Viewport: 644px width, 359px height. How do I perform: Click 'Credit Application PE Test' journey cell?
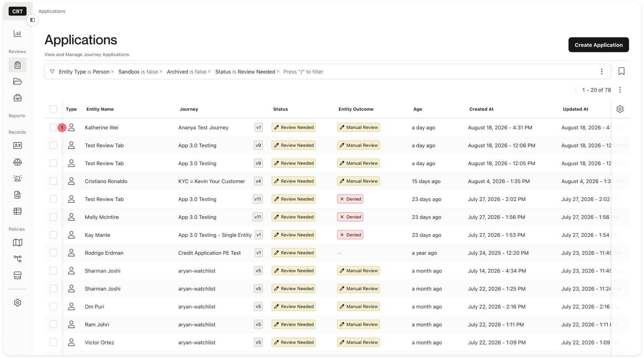pyautogui.click(x=209, y=253)
